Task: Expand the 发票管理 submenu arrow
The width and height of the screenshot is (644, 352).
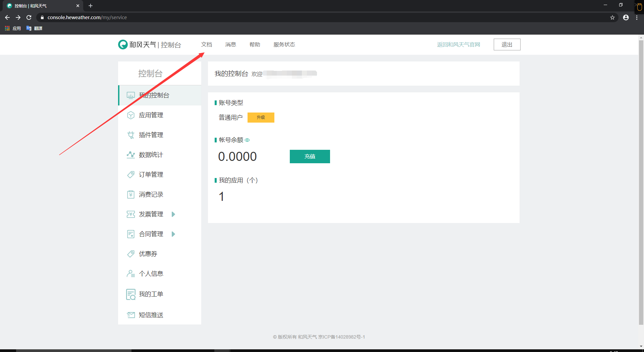Action: click(x=173, y=214)
